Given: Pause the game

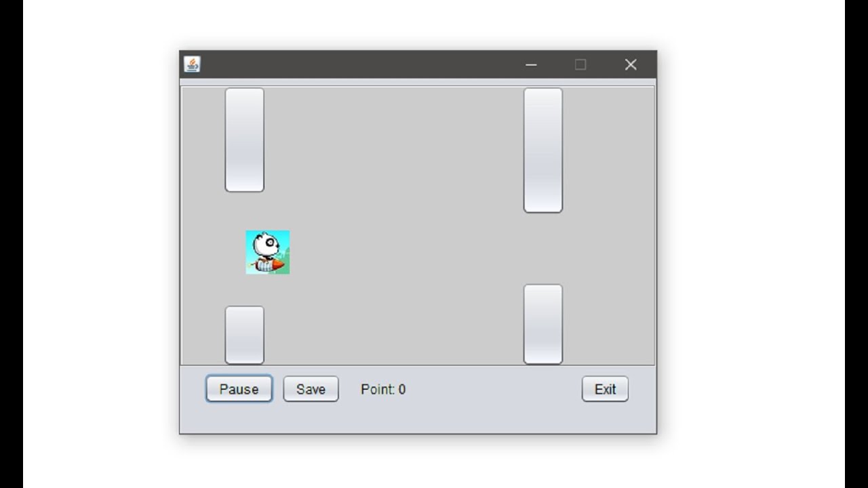Looking at the screenshot, I should [239, 389].
